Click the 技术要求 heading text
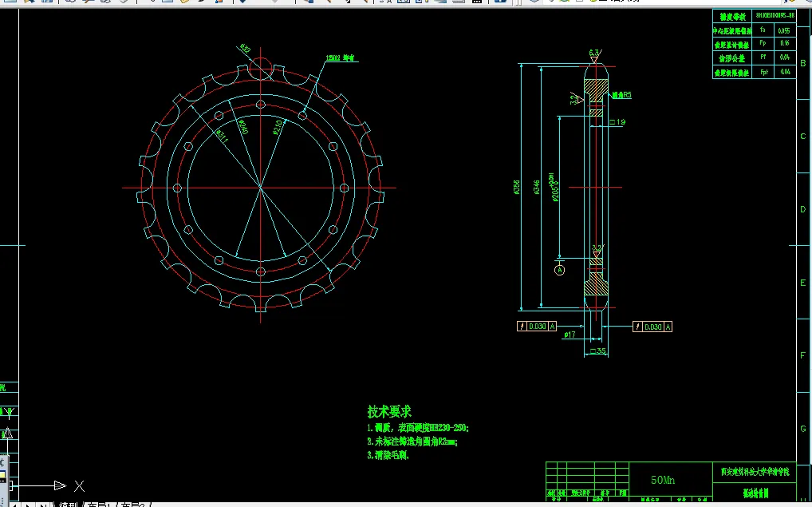 click(389, 412)
